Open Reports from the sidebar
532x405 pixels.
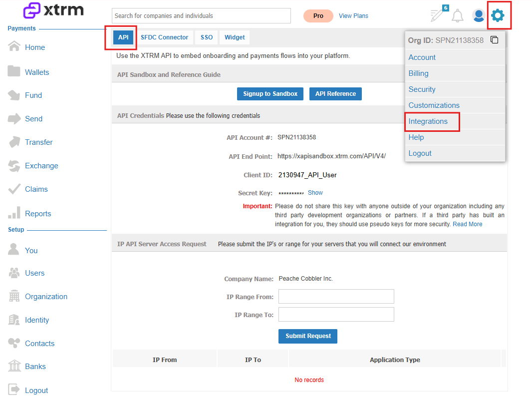(38, 214)
